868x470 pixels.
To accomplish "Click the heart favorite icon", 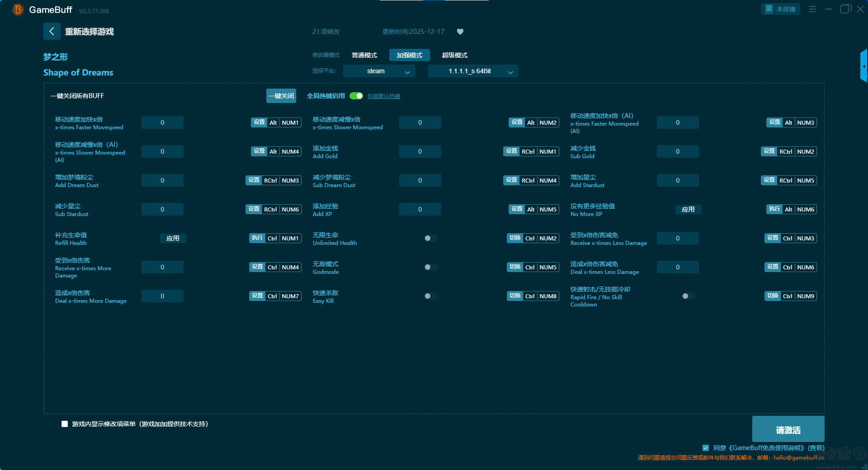I will (x=460, y=32).
